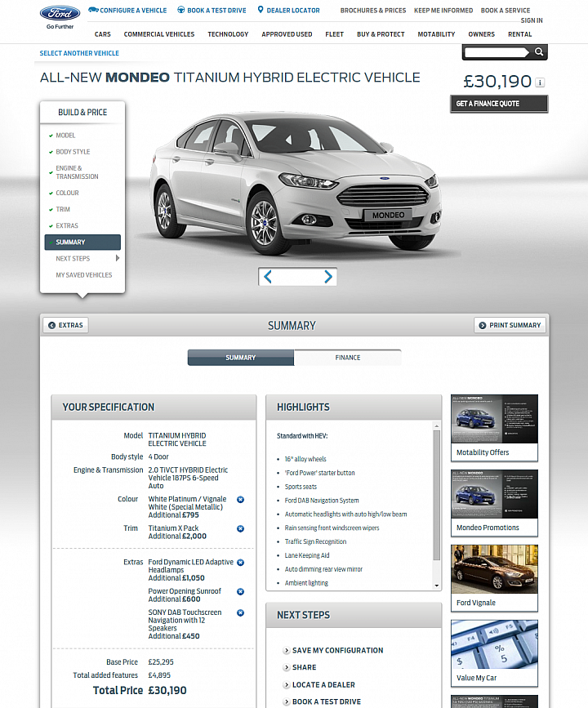Image resolution: width=588 pixels, height=708 pixels.
Task: Click Save My Configuration link
Action: [x=338, y=650]
